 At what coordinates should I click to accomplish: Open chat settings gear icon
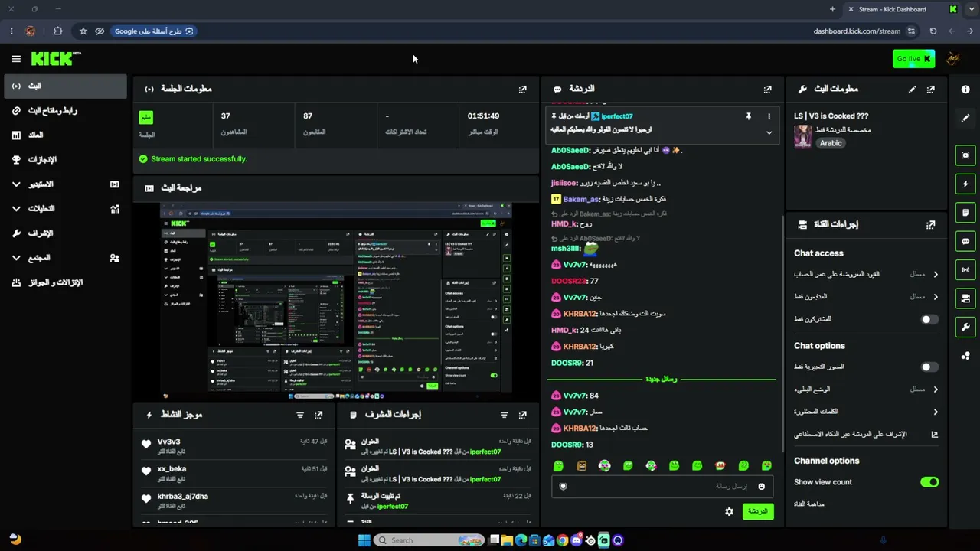tap(729, 511)
